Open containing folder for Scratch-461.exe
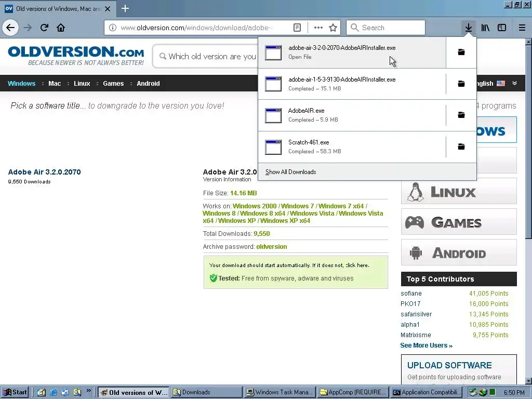532x399 pixels. [461, 147]
